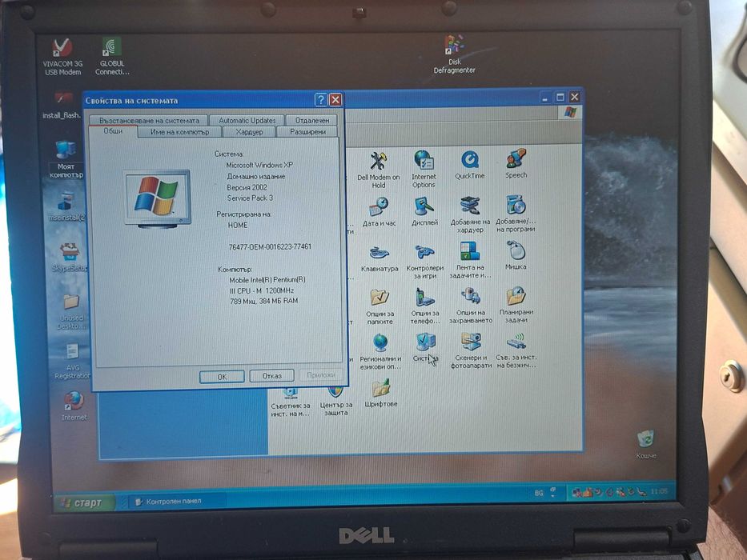Click the help question mark button
This screenshot has width=747, height=560.
click(x=320, y=99)
